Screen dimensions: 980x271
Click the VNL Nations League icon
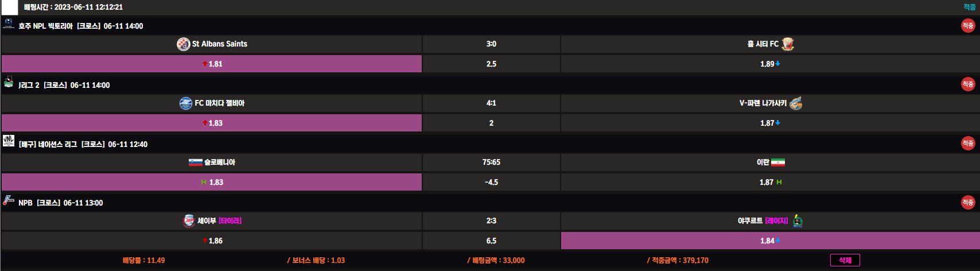tap(8, 141)
